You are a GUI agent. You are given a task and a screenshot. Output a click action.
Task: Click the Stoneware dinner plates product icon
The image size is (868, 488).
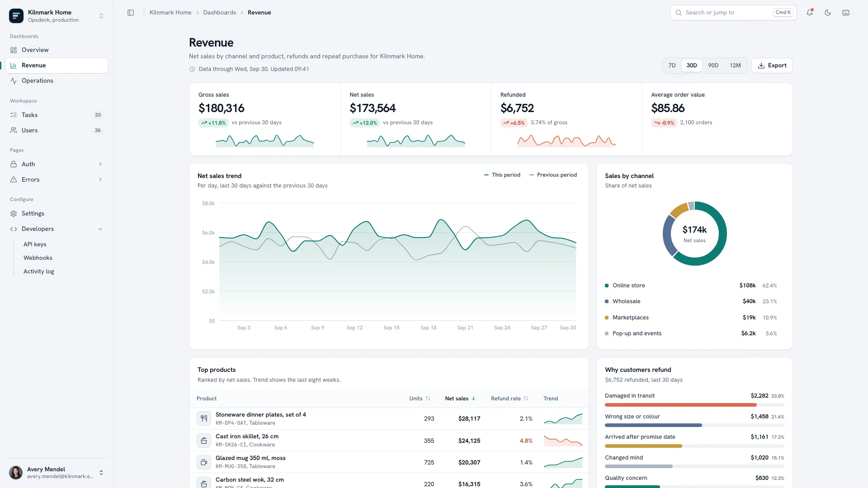click(x=204, y=418)
